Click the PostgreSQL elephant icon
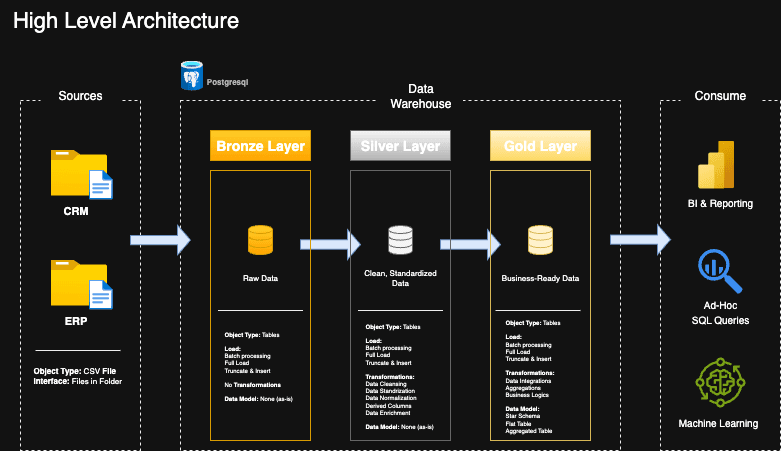This screenshot has height=451, width=781. point(192,76)
